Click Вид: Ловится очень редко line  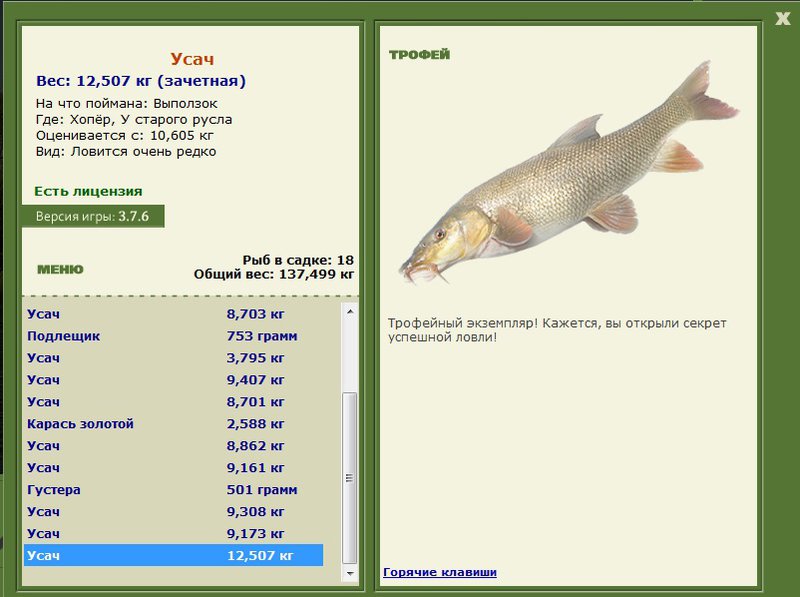tap(126, 152)
